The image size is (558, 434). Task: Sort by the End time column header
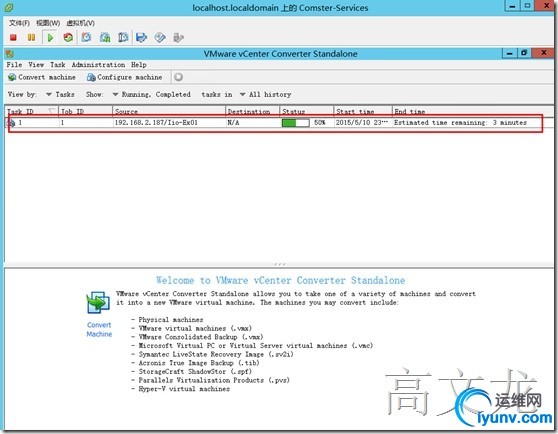click(473, 111)
